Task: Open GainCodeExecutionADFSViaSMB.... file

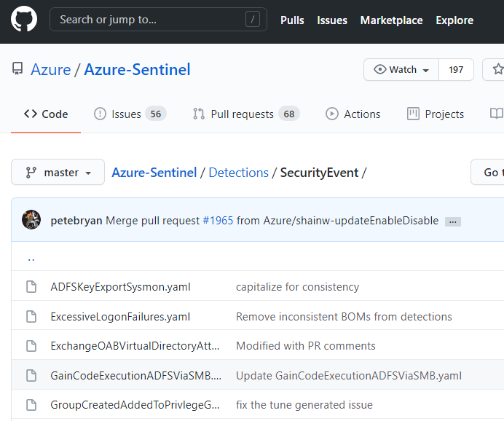Action: [136, 375]
